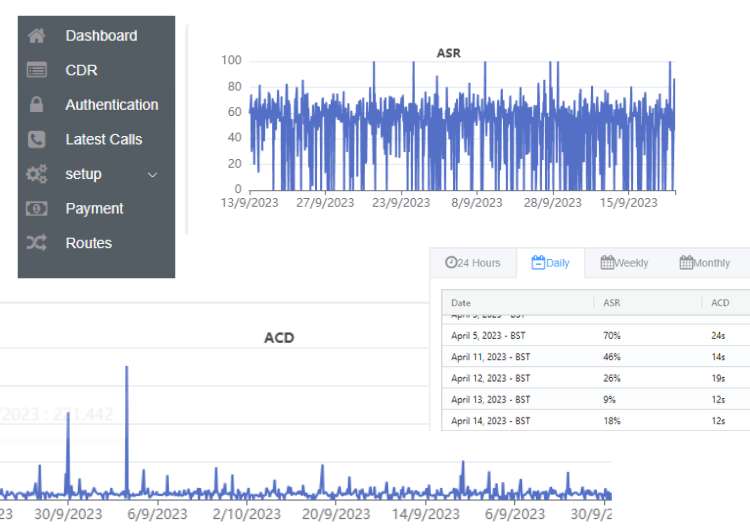750x530 pixels.
Task: Click the setup gears icon
Action: pyautogui.click(x=37, y=174)
